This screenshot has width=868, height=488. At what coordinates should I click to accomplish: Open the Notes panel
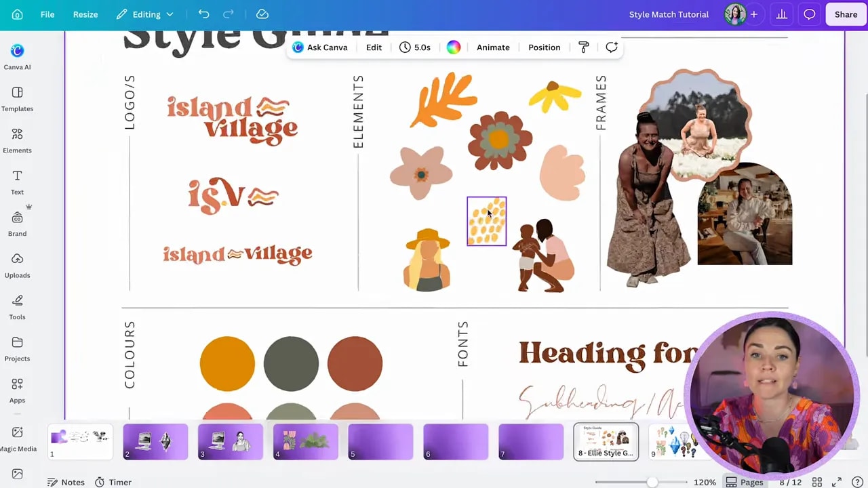[66, 482]
